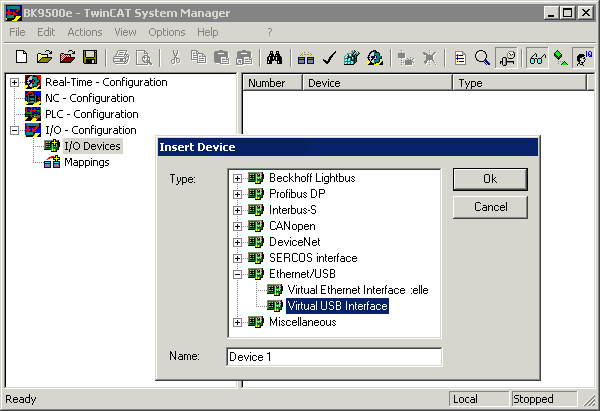Open the File menu

pyautogui.click(x=17, y=32)
